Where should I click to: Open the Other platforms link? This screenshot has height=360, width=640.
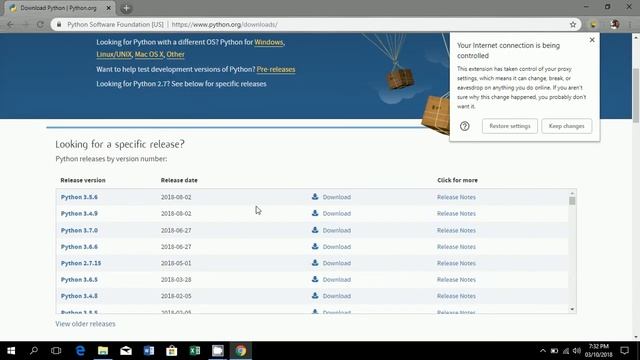point(176,54)
